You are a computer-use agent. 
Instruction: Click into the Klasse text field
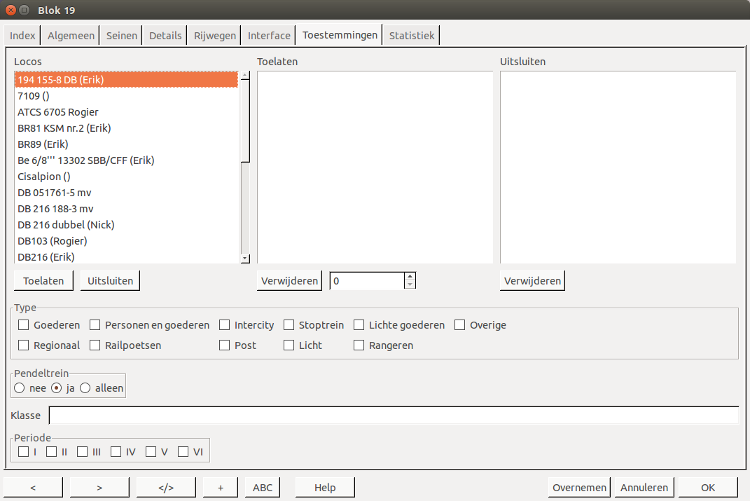[394, 415]
